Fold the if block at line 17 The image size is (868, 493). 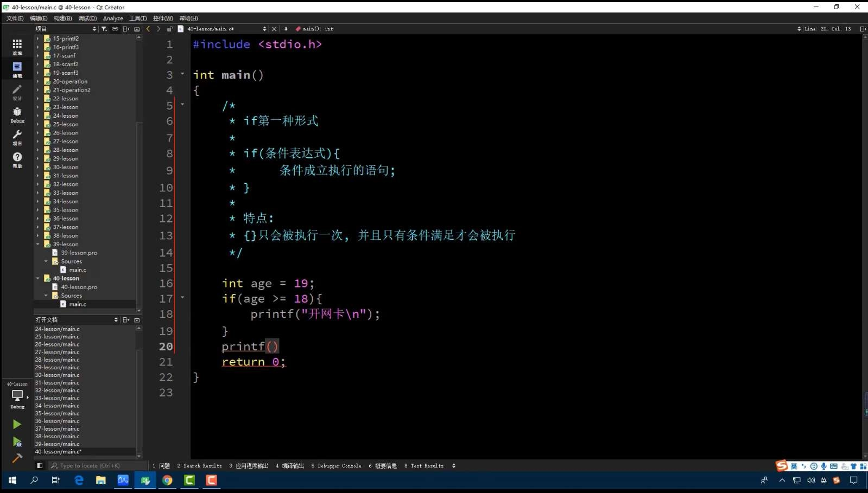pos(182,297)
